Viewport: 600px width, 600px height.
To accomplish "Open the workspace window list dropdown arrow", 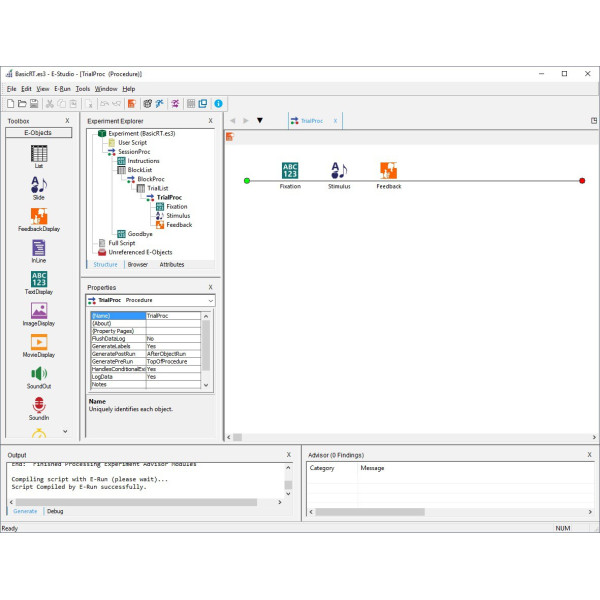I will tap(260, 121).
